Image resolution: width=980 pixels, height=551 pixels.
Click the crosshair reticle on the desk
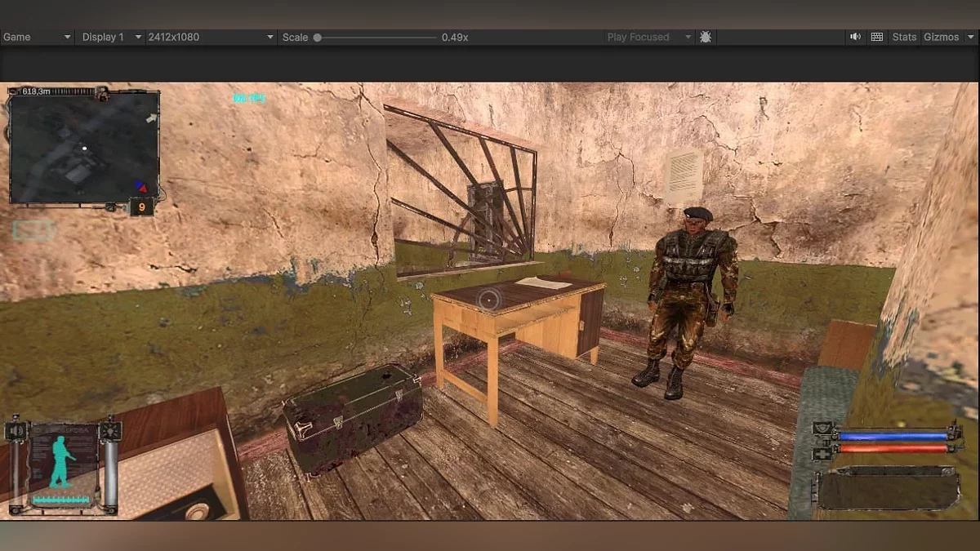point(488,300)
